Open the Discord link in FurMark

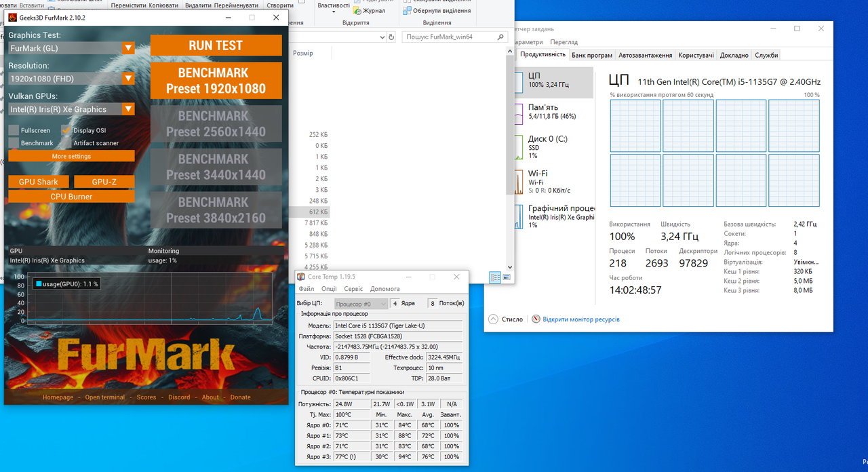(x=179, y=397)
